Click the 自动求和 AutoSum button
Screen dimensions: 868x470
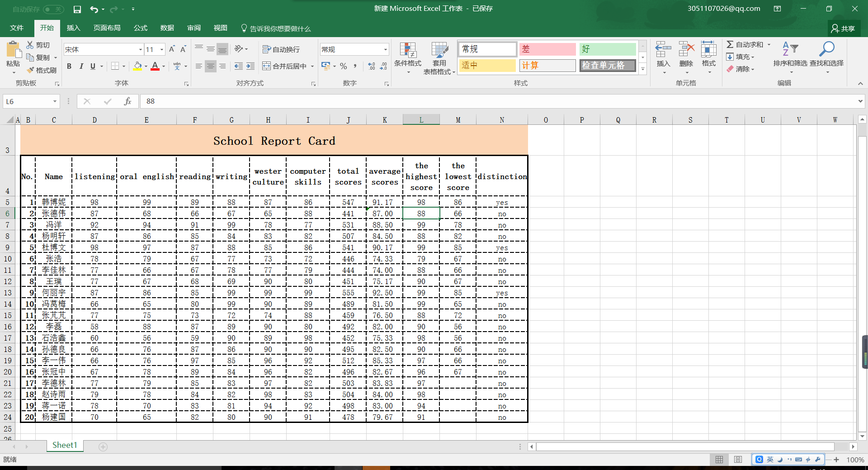point(745,44)
